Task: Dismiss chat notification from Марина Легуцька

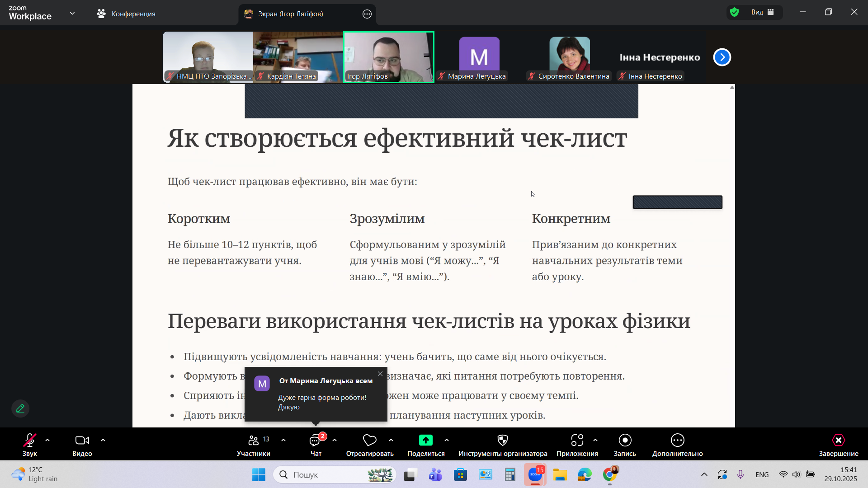Action: click(380, 374)
